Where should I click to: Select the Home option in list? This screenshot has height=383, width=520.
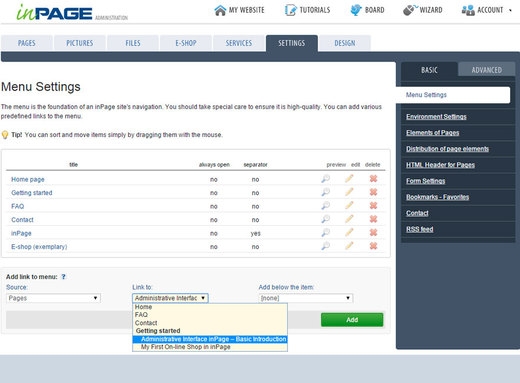click(143, 307)
